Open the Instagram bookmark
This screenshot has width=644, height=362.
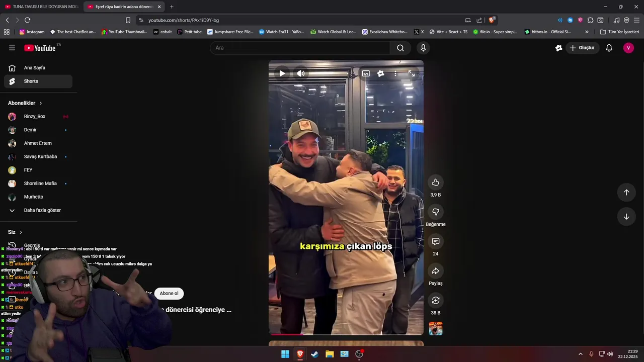[x=32, y=32]
